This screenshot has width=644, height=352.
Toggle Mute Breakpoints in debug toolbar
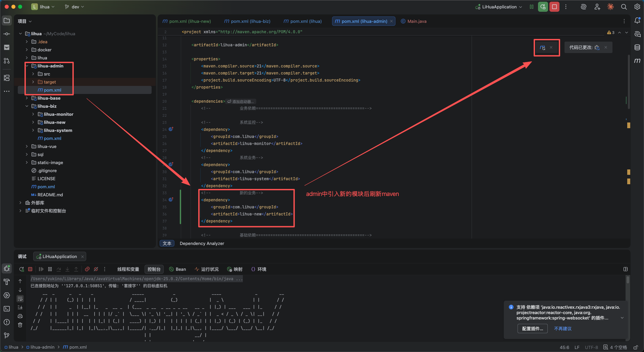pos(96,269)
